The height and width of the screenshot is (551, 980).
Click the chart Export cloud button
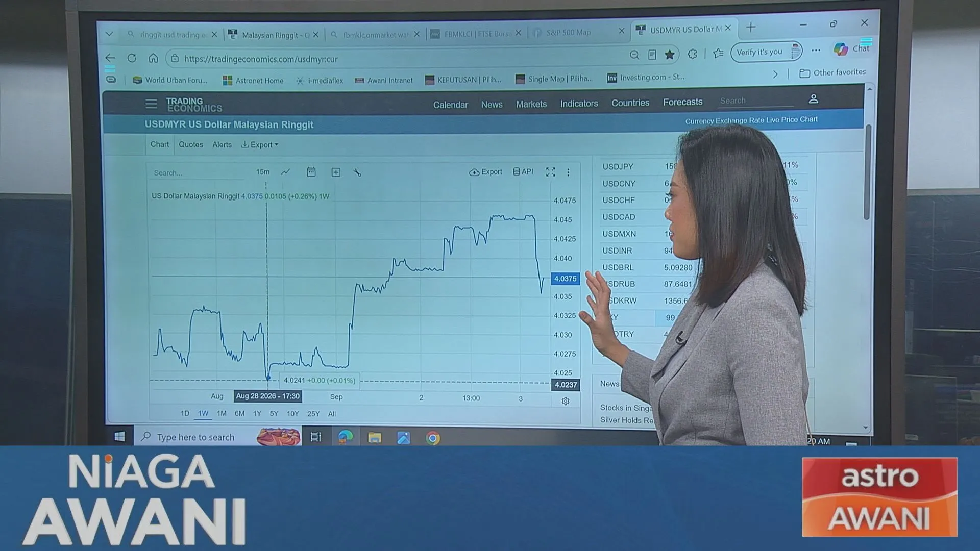[485, 172]
